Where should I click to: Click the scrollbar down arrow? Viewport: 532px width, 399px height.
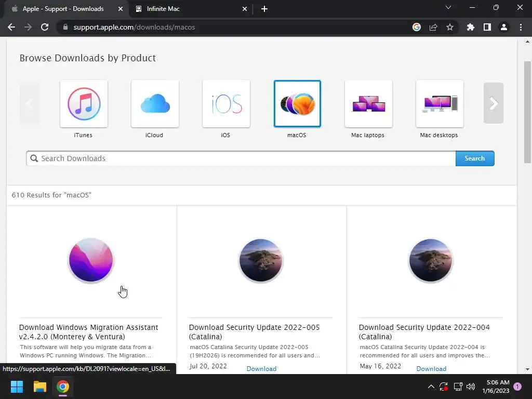pos(527,369)
